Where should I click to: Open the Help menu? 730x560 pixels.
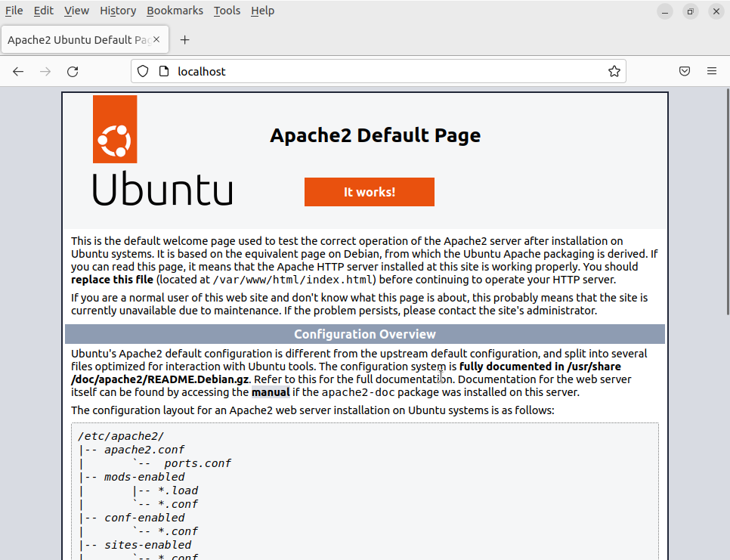[262, 11]
